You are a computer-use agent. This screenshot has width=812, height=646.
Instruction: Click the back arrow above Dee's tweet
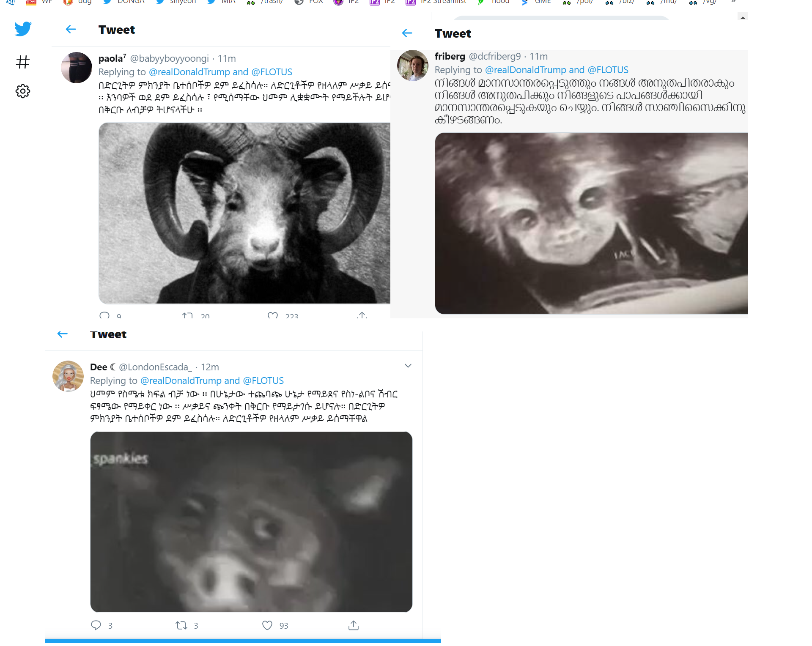pyautogui.click(x=63, y=334)
